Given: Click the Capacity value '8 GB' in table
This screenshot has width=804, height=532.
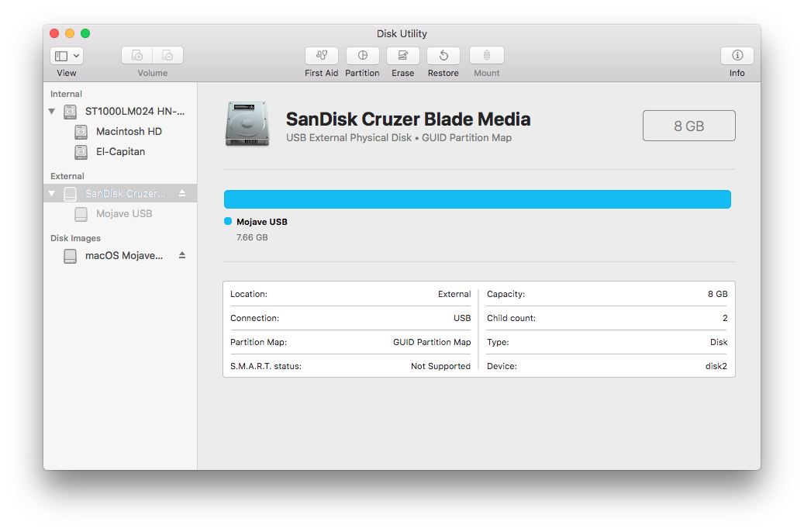Looking at the screenshot, I should pos(718,294).
